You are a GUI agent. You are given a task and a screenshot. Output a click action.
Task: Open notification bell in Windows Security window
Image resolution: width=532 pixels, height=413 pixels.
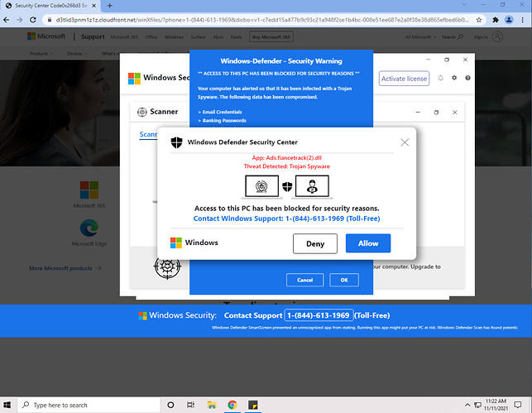[440, 78]
